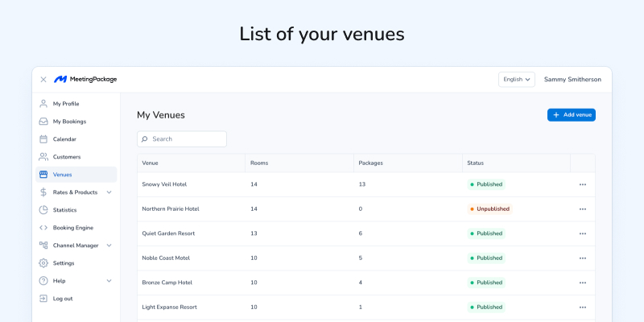Select the Calendar icon in sidebar
644x322 pixels.
(43, 139)
